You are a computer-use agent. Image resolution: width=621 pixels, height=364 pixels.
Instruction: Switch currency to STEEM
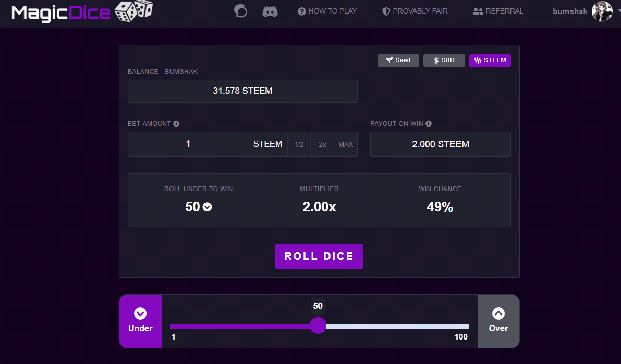tap(490, 60)
